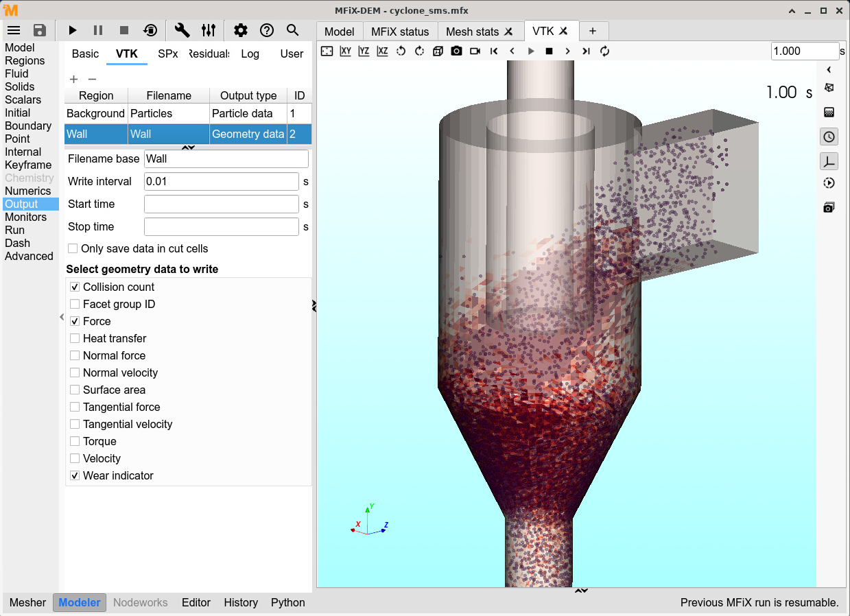Switch to the Mesher mode
This screenshot has height=616, width=850.
(x=27, y=602)
